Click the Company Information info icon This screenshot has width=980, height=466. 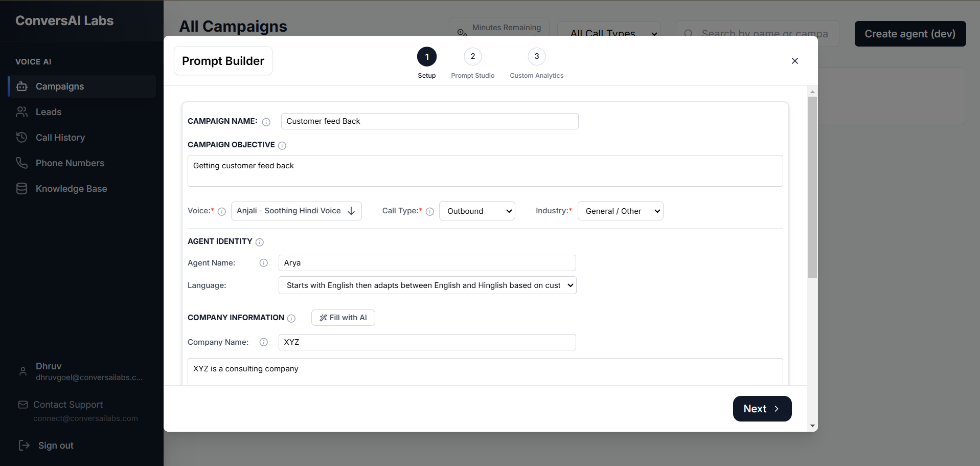[x=291, y=318]
